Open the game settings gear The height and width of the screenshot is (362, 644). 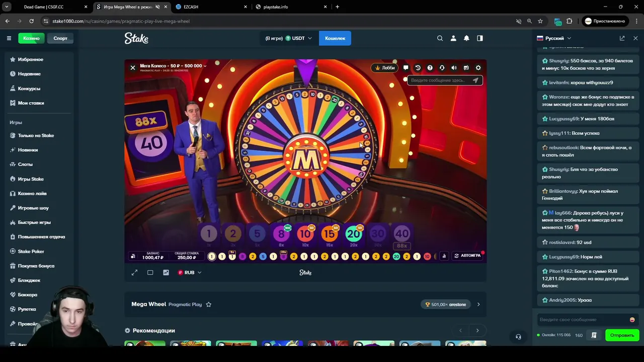(x=478, y=68)
